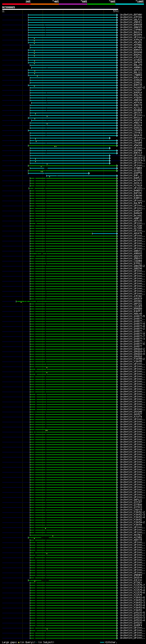Choose the UniRef100_B6SKP8 row label
This screenshot has height=644, width=146.
tap(131, 35)
